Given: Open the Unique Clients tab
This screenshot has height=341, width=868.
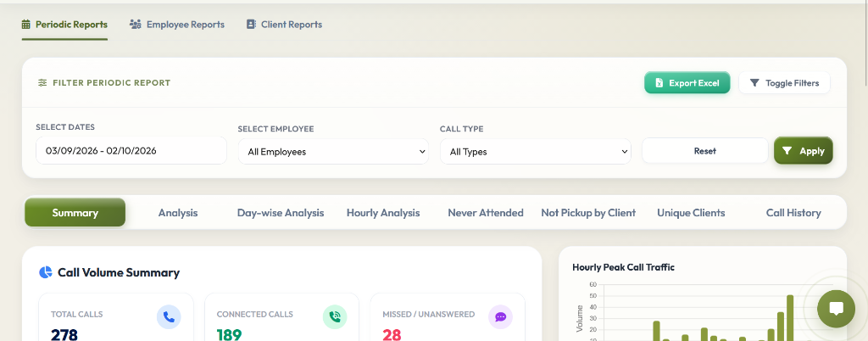Looking at the screenshot, I should click(691, 213).
